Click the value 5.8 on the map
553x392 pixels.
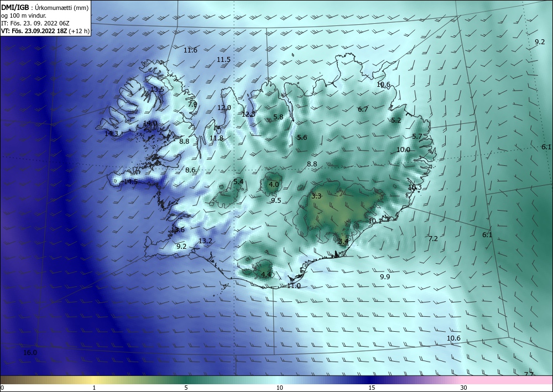pyautogui.click(x=278, y=117)
